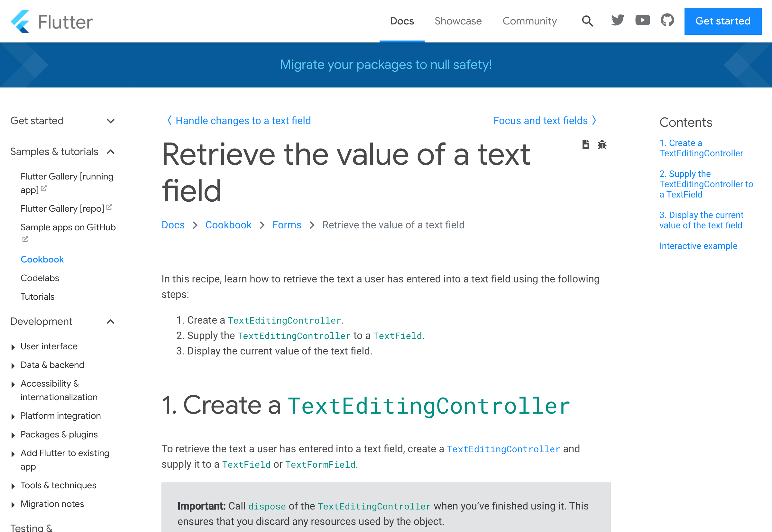
Task: Select the Docs menu tab
Action: (x=402, y=21)
